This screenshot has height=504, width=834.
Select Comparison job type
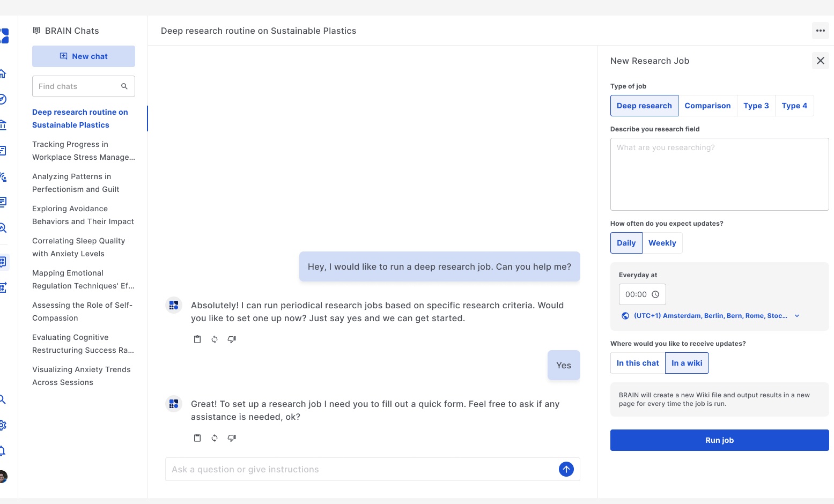coord(707,106)
